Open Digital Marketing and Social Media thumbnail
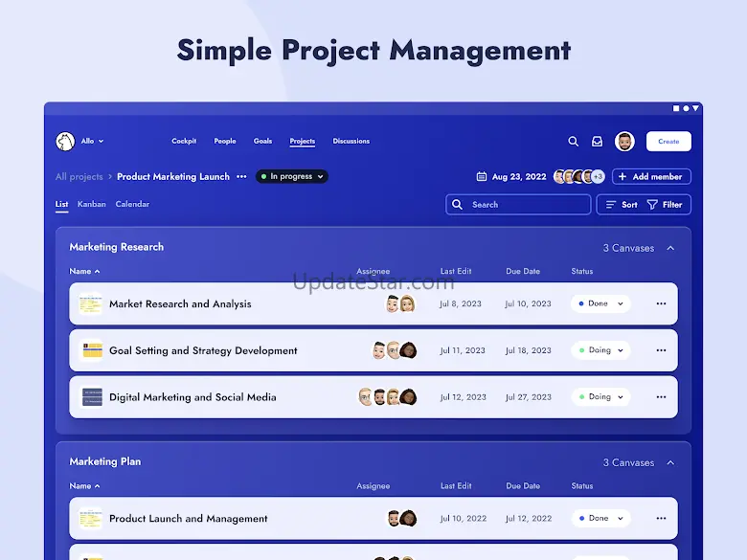Image resolution: width=747 pixels, height=560 pixels. pos(92,397)
